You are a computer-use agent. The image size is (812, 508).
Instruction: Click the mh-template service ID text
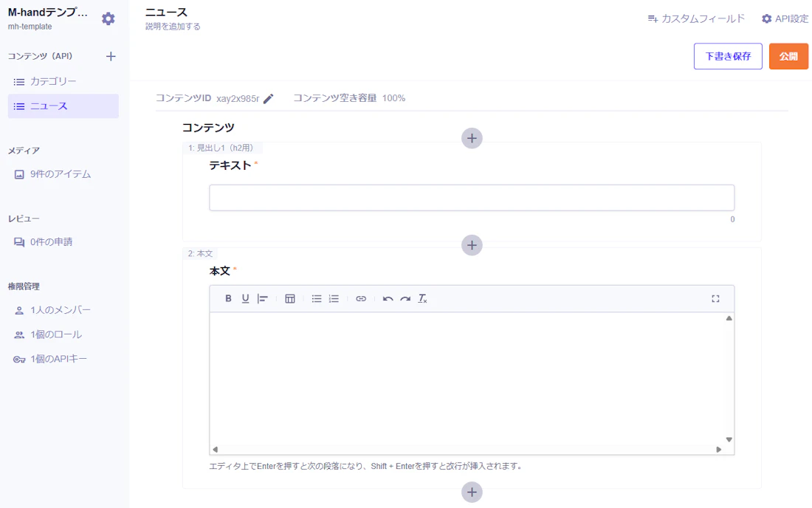(30, 27)
